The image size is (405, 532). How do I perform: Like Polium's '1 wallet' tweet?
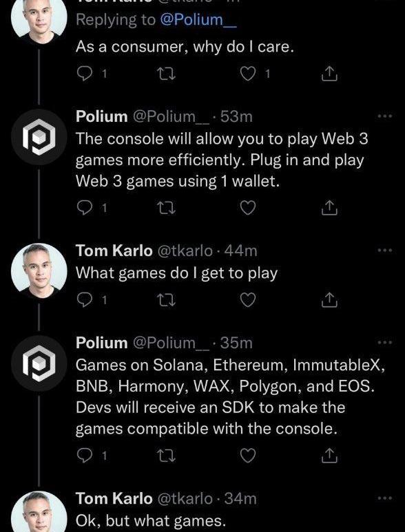(x=248, y=208)
